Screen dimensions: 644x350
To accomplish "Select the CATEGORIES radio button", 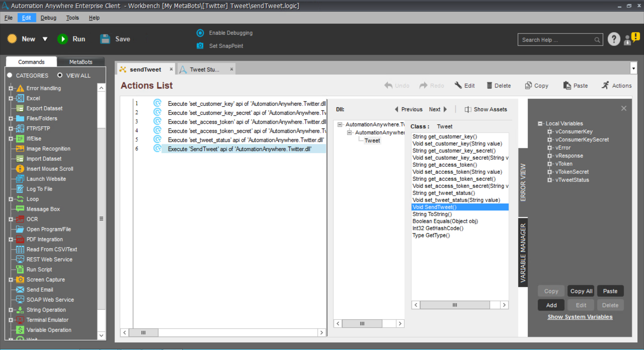I will (10, 75).
